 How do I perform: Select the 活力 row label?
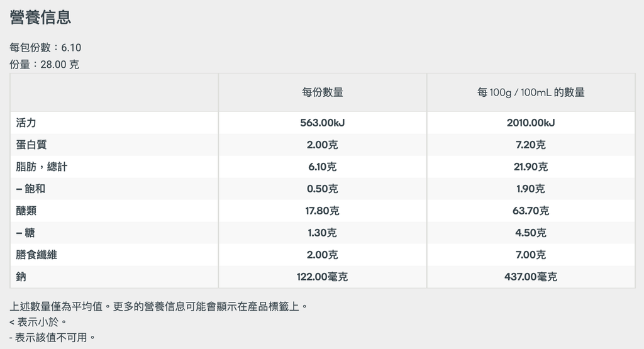[26, 123]
